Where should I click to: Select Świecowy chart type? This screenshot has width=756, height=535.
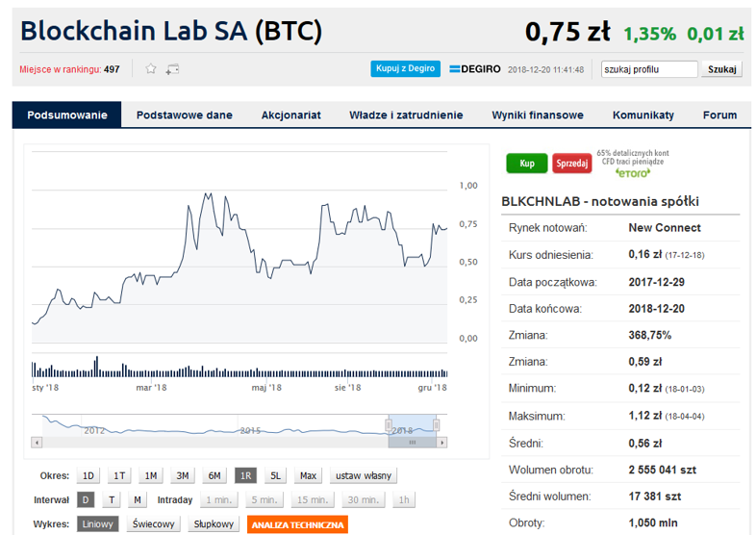coord(153,523)
